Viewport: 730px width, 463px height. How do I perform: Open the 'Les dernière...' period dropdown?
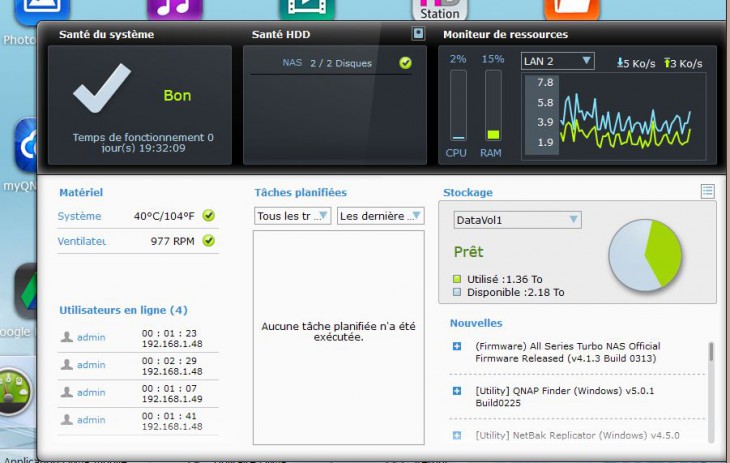click(380, 216)
